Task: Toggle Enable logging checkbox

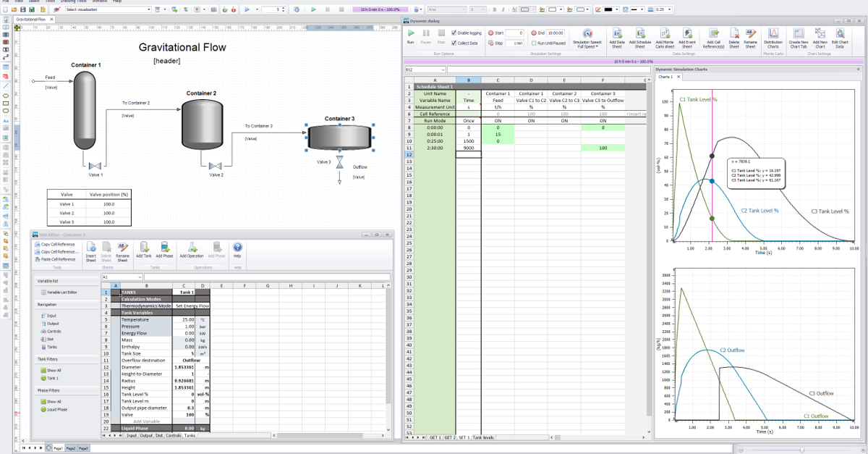Action: point(454,33)
